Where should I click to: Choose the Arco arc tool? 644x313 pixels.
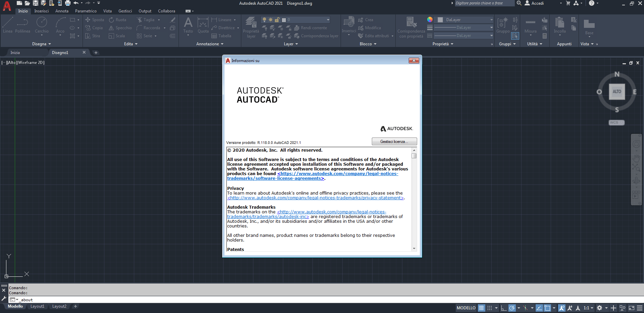(x=60, y=26)
